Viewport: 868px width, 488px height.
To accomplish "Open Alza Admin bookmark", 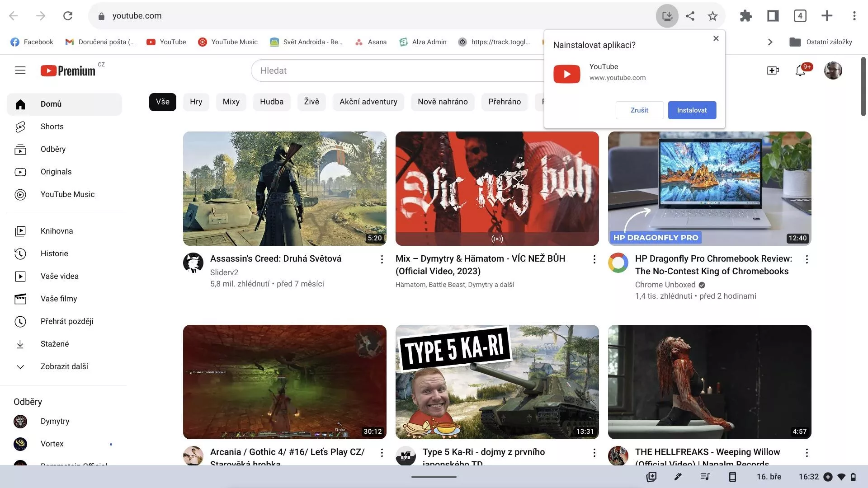I will pos(423,42).
